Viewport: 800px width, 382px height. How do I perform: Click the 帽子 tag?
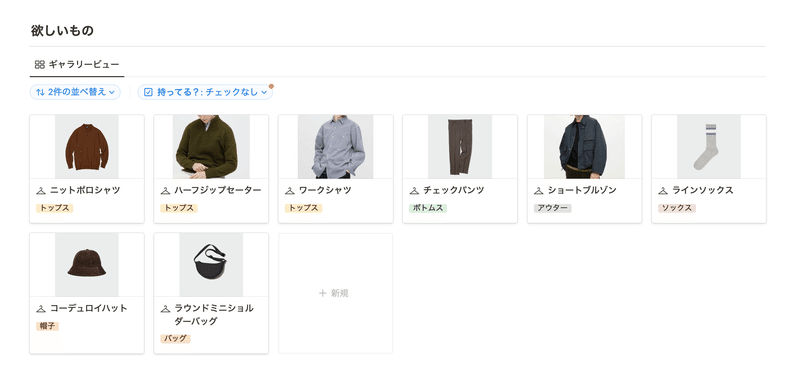tap(47, 326)
